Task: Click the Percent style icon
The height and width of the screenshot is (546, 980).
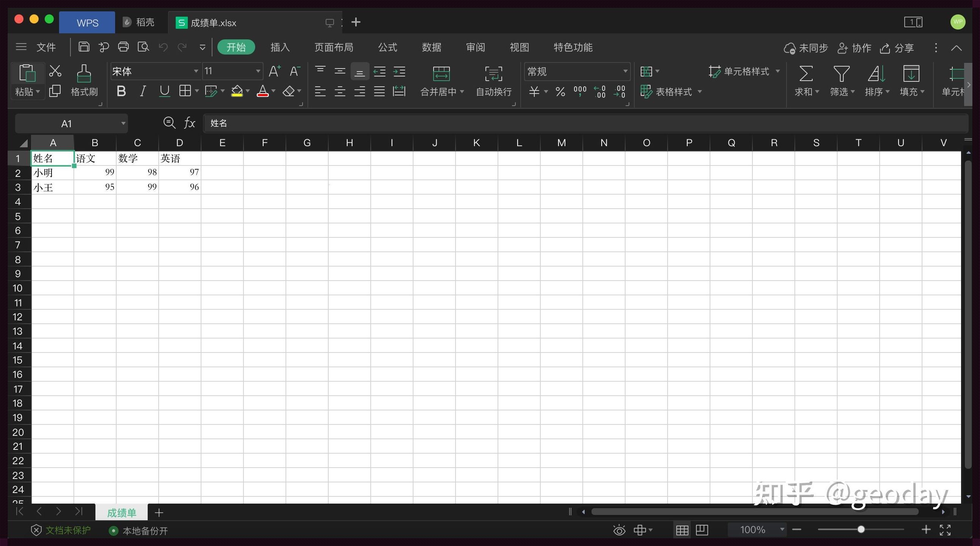Action: click(560, 92)
